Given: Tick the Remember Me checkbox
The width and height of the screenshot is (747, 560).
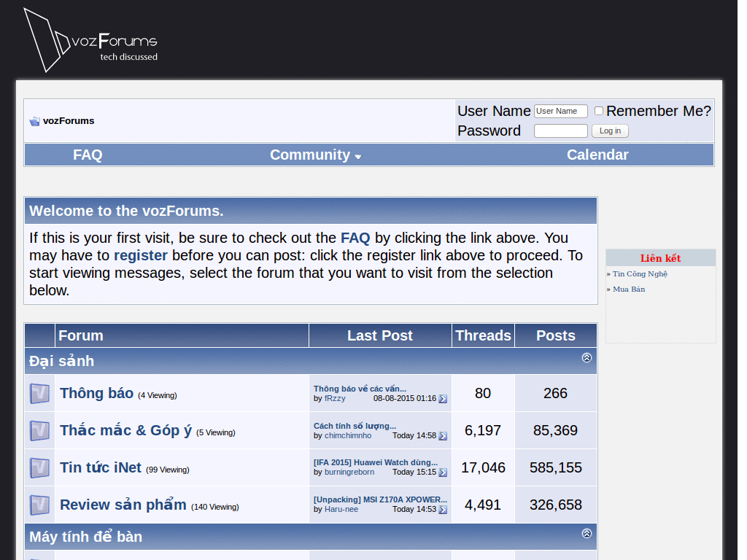Looking at the screenshot, I should click(x=599, y=111).
